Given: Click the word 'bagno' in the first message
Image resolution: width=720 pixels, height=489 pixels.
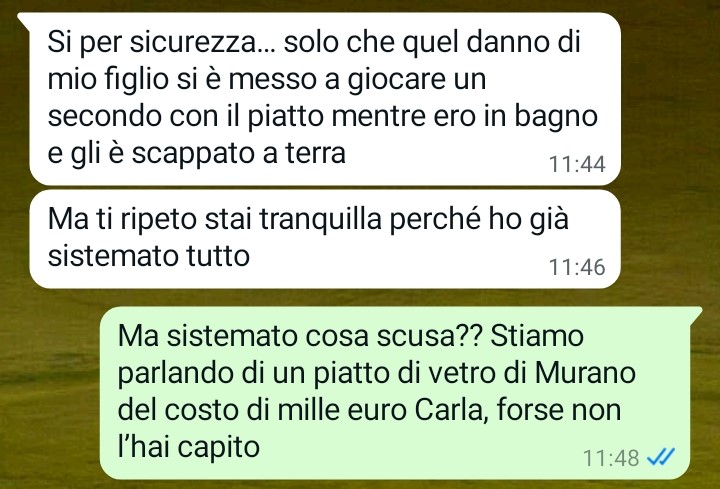Looking at the screenshot, I should click(x=556, y=117).
